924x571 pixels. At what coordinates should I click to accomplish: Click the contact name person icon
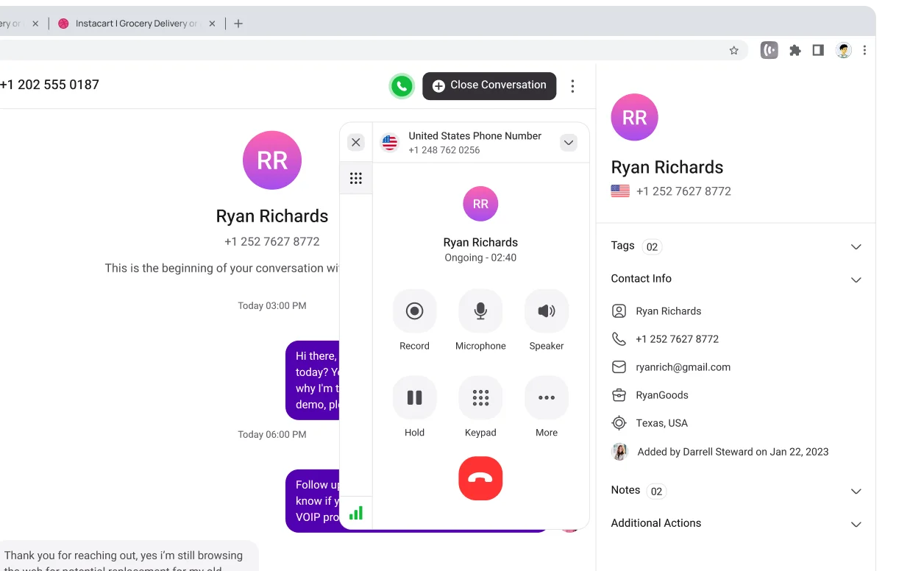619,311
